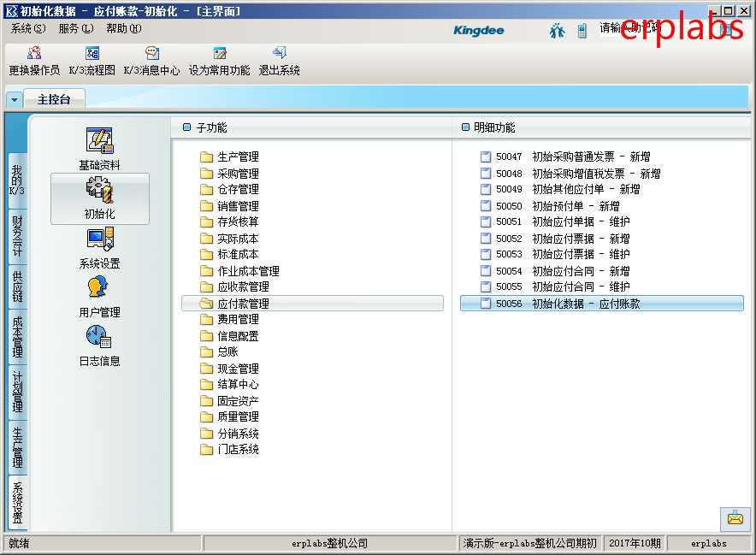Open the 我的K/3 side tab
The width and height of the screenshot is (756, 555).
[17, 180]
